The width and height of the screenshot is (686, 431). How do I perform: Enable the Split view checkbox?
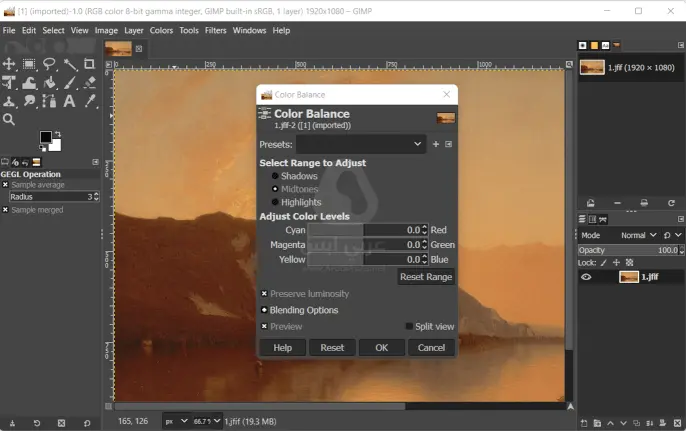409,326
